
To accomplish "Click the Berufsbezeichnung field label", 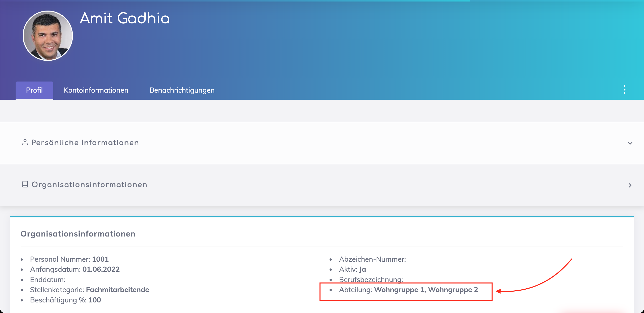I will (x=371, y=280).
